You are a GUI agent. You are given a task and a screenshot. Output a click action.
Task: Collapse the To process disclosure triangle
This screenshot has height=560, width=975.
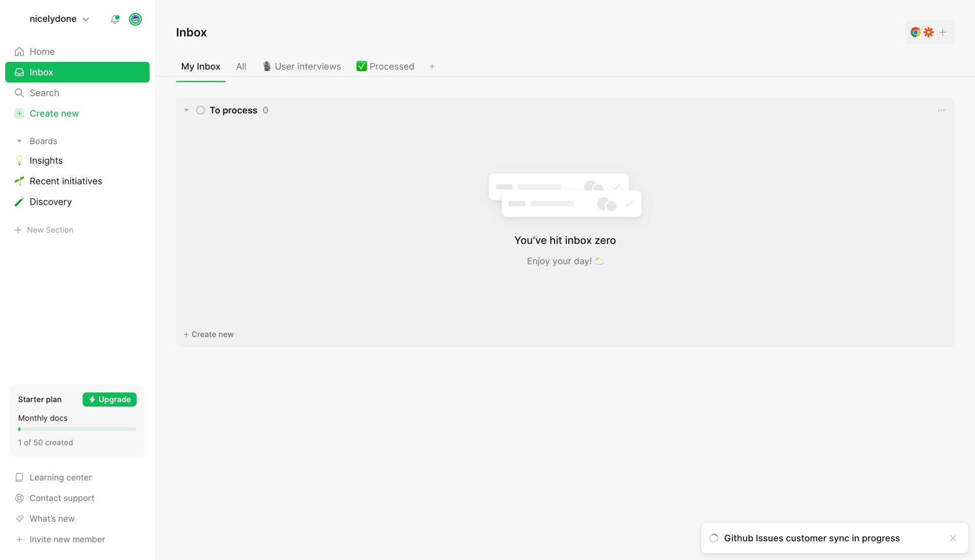[x=186, y=110]
